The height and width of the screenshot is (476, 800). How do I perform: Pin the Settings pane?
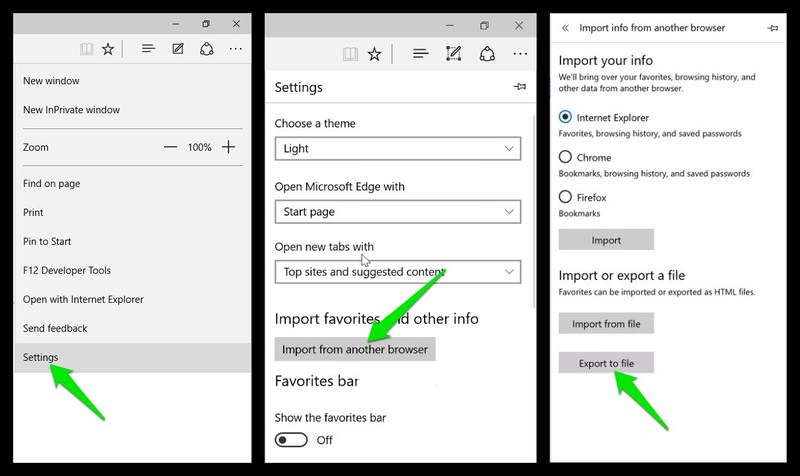[x=519, y=87]
